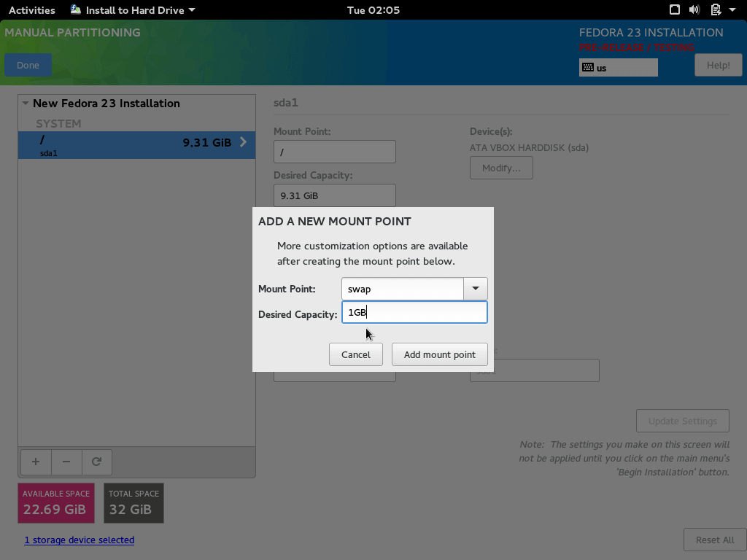Click the Done button
This screenshot has height=560, width=747.
(28, 65)
